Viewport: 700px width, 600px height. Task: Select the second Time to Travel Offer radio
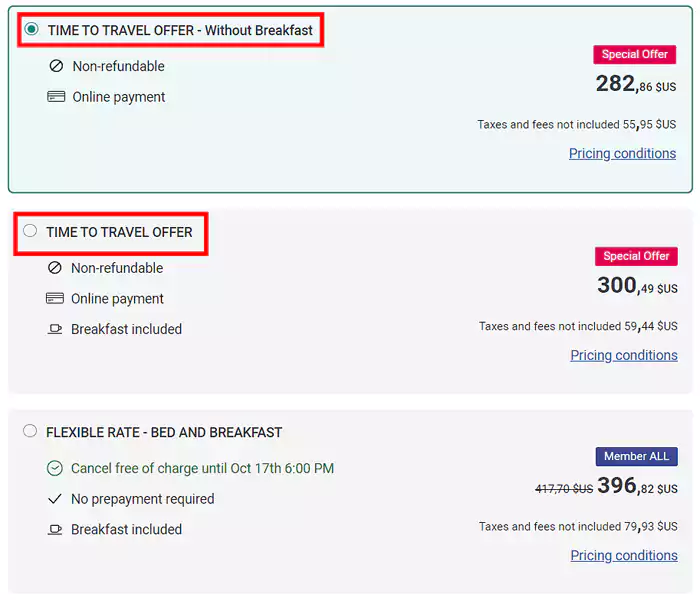tap(30, 231)
